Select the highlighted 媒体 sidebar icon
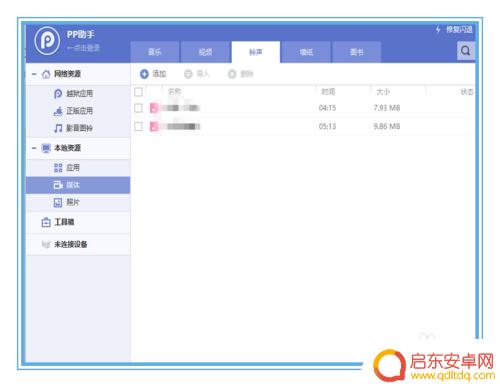Image resolution: width=500 pixels, height=387 pixels. [58, 185]
